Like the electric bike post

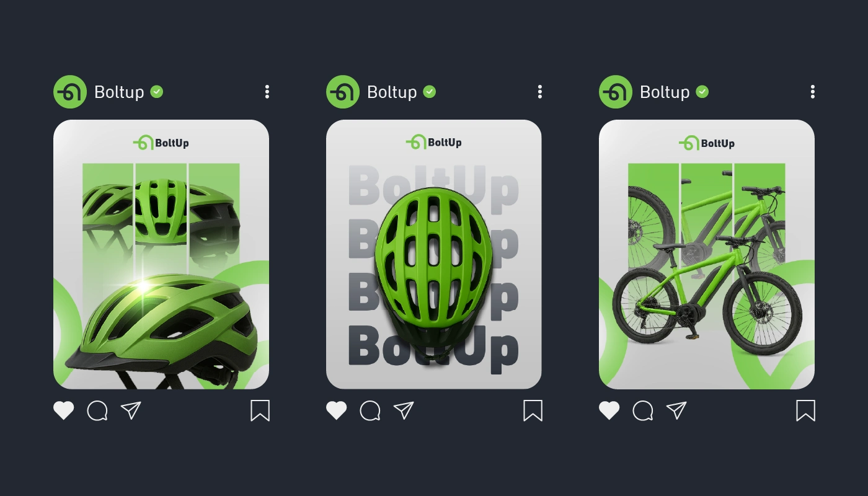(609, 410)
